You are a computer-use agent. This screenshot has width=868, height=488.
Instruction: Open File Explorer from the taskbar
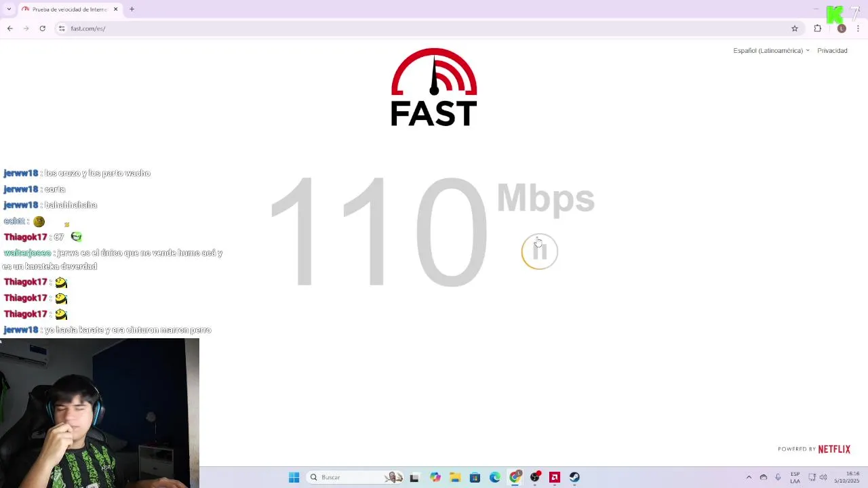(455, 477)
